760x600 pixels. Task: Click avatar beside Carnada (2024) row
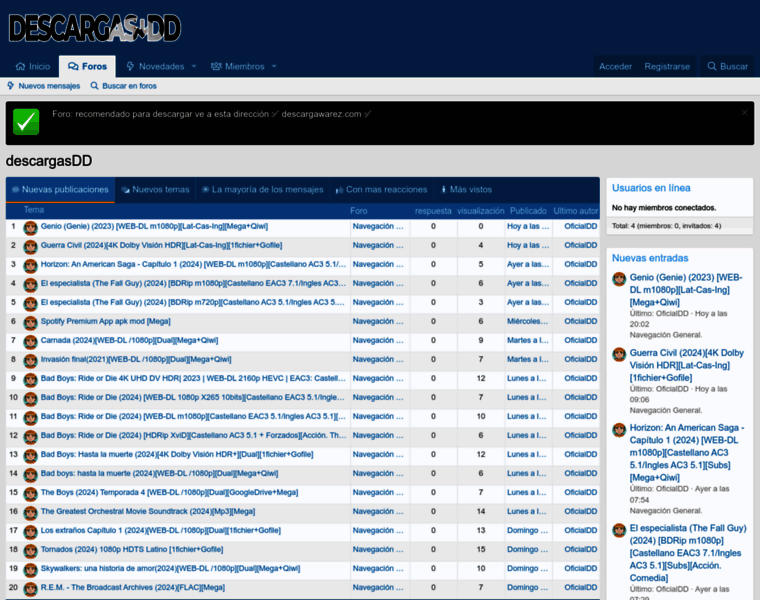point(31,342)
